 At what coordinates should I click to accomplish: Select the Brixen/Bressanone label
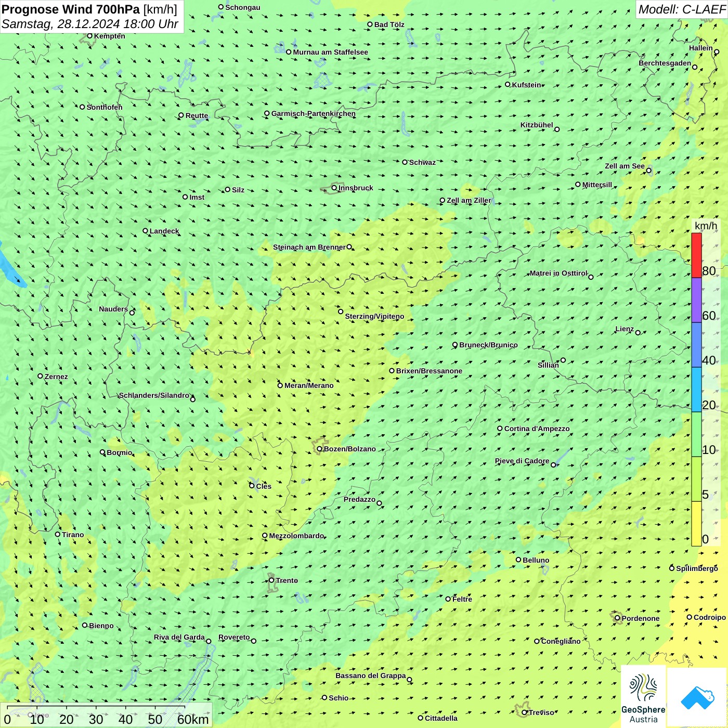pyautogui.click(x=429, y=371)
